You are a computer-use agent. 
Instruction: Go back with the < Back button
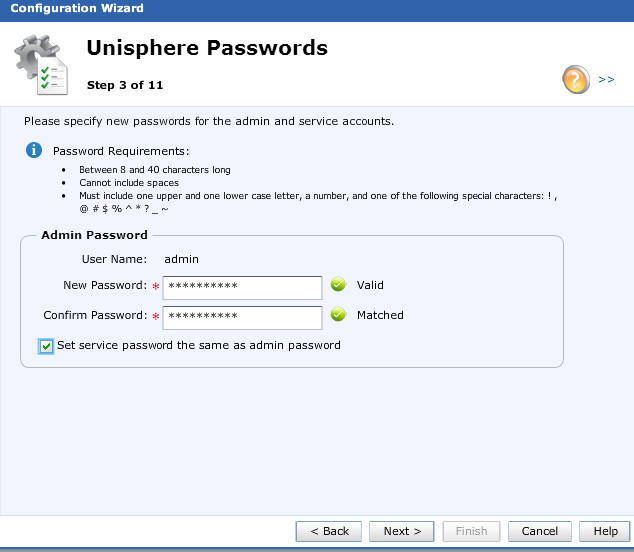(x=329, y=531)
